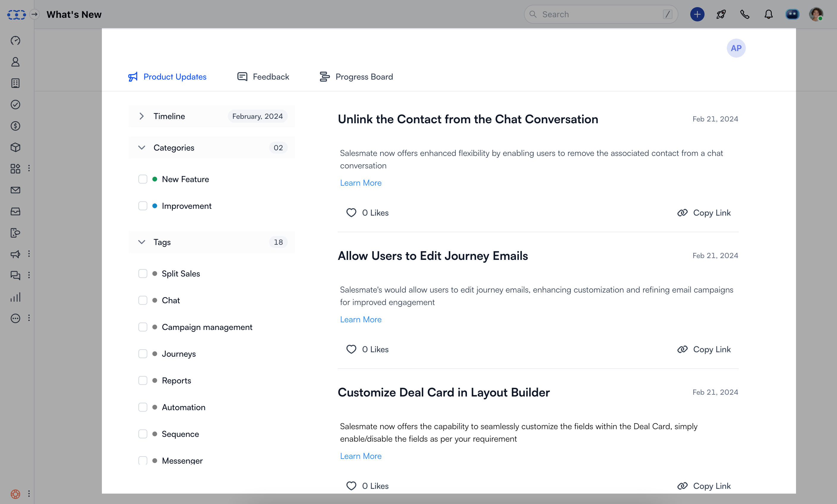Open Learn More under Customize Deal Card
This screenshot has height=504, width=837.
click(x=361, y=456)
